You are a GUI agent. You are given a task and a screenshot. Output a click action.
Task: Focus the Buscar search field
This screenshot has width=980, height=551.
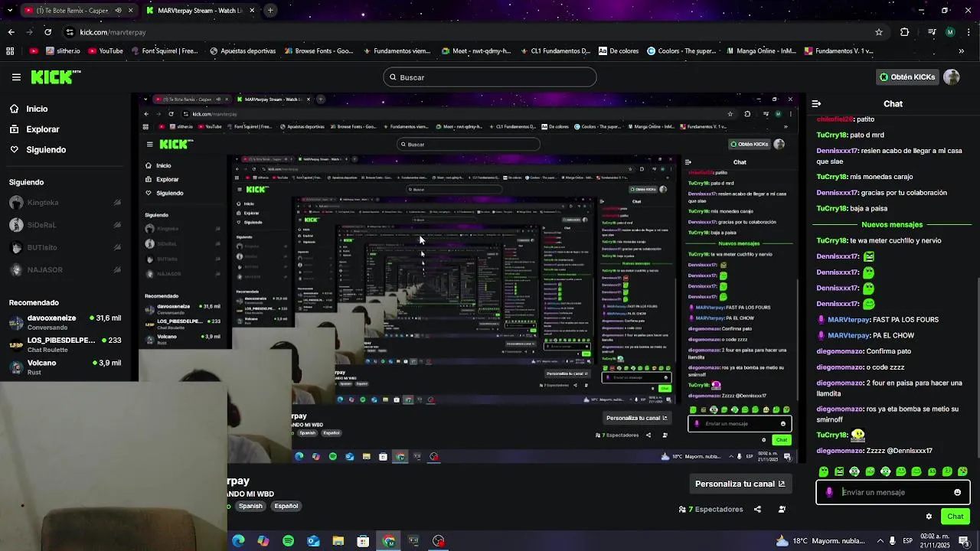tap(490, 77)
